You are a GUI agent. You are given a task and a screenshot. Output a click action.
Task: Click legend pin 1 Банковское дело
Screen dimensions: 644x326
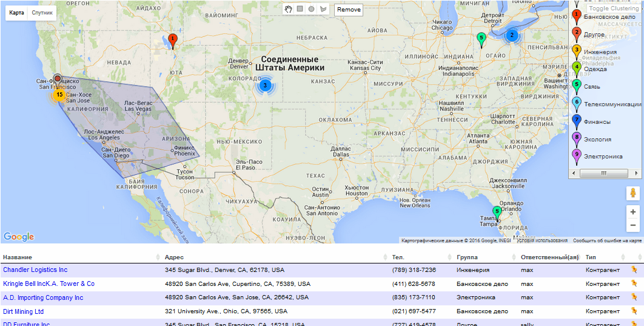(x=577, y=17)
